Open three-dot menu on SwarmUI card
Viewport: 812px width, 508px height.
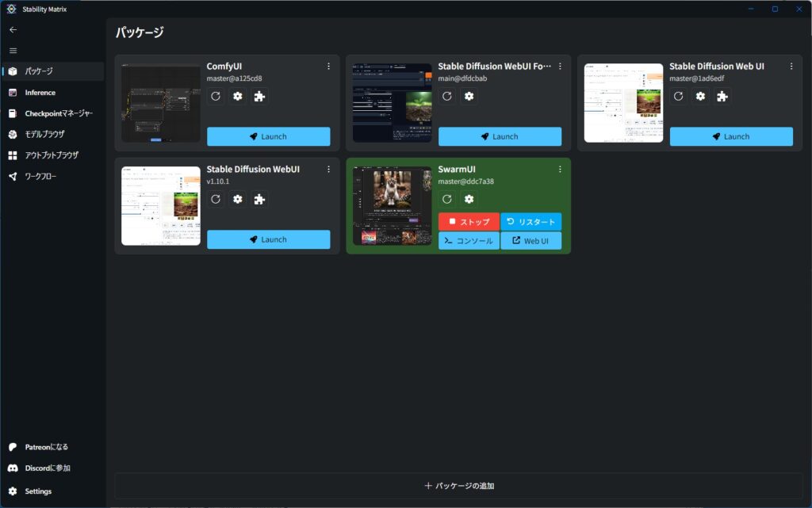tap(560, 170)
